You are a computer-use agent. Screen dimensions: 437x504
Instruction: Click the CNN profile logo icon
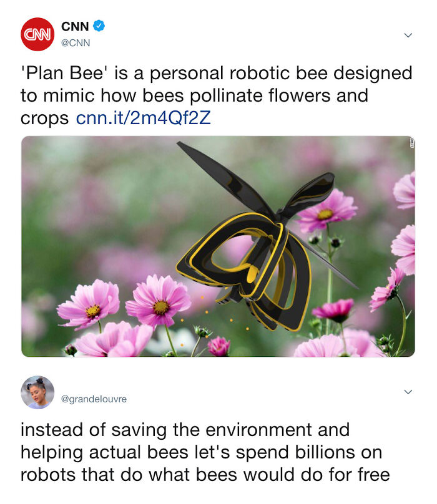(38, 34)
